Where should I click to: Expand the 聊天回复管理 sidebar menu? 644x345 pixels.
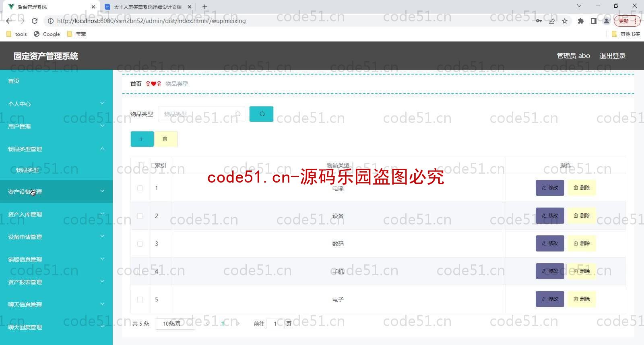pyautogui.click(x=56, y=327)
